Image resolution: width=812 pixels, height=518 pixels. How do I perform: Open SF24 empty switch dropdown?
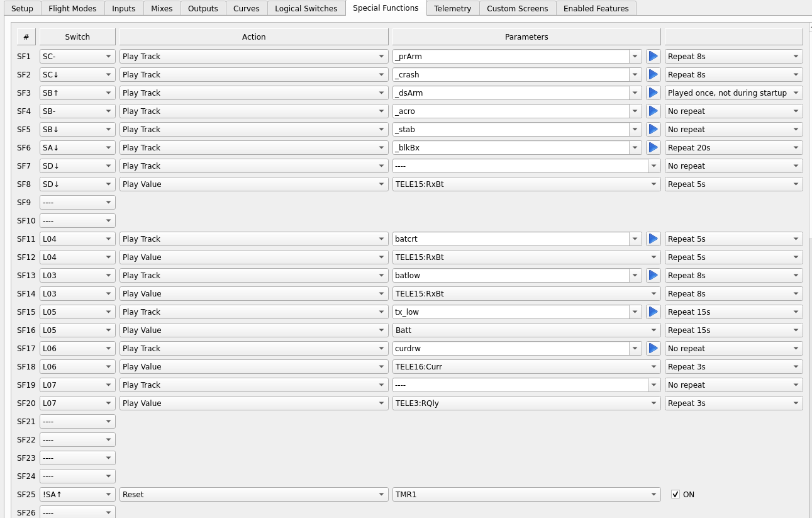77,476
